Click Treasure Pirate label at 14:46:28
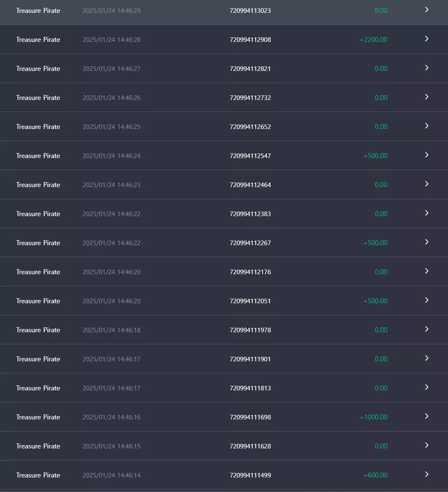Image resolution: width=448 pixels, height=492 pixels. pos(38,39)
